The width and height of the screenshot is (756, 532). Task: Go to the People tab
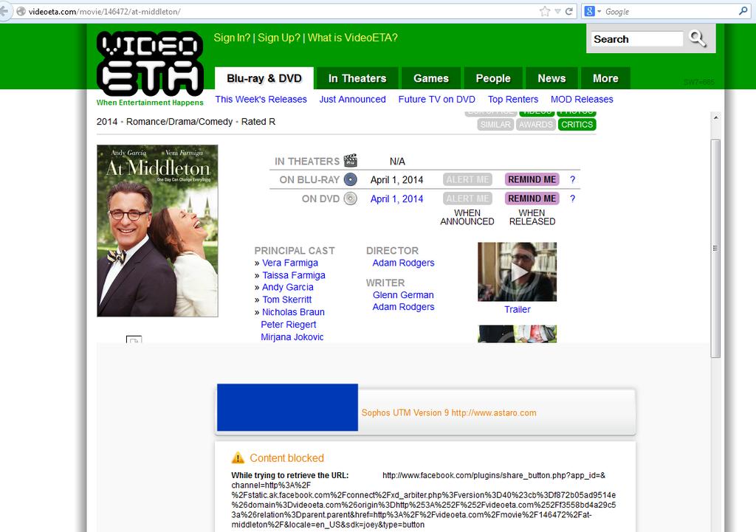click(493, 78)
